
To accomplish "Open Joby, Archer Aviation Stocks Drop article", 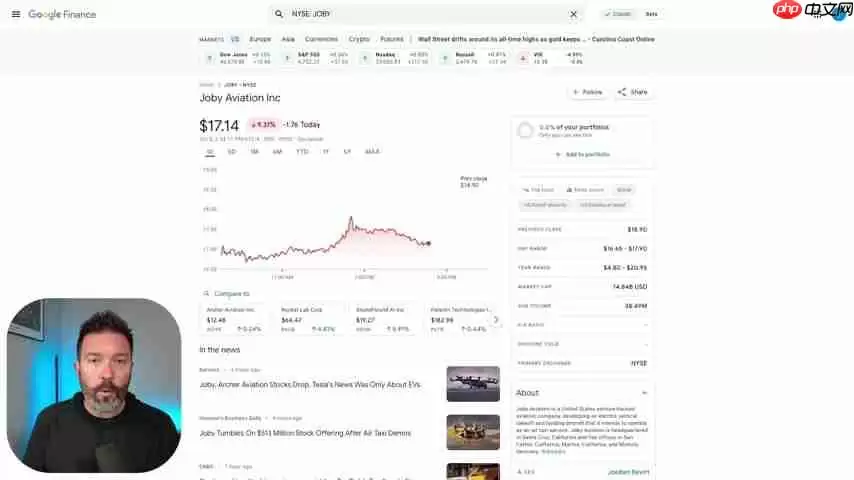I will tap(310, 385).
